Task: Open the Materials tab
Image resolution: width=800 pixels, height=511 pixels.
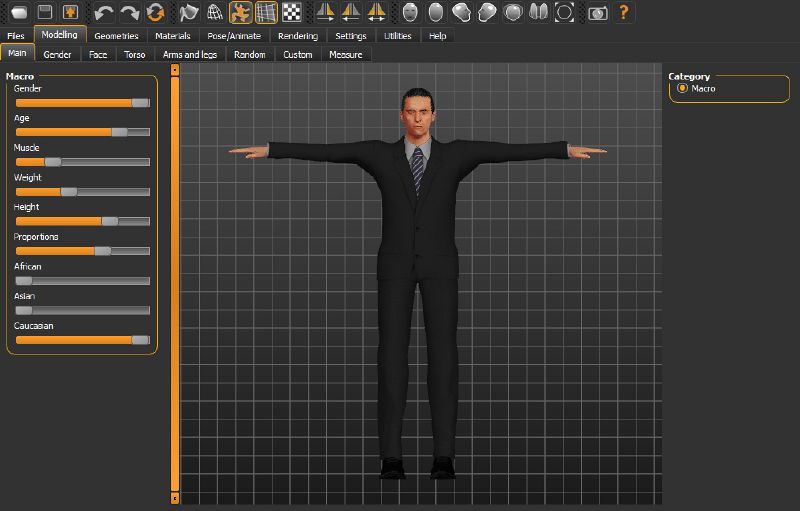Action: coord(172,36)
